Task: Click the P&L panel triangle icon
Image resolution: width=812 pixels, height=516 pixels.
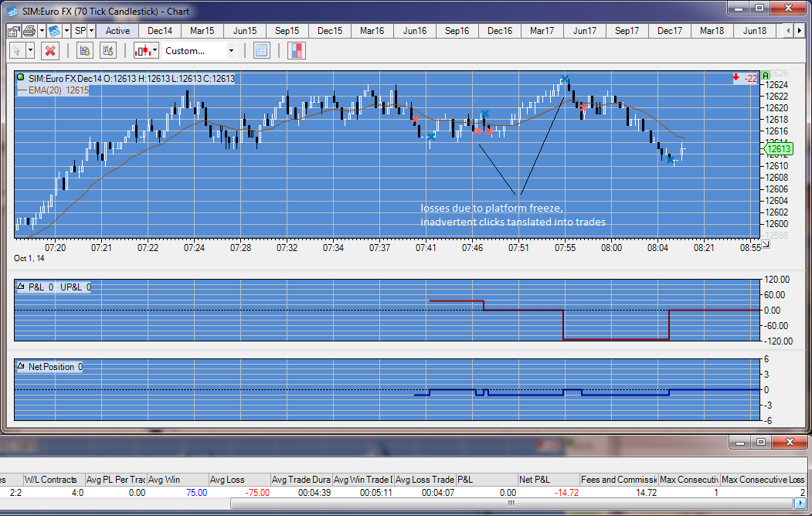Action: [21, 286]
